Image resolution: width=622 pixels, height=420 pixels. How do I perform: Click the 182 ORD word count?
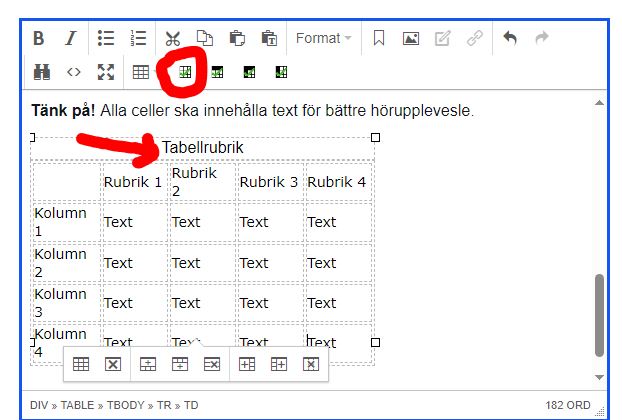click(x=567, y=405)
